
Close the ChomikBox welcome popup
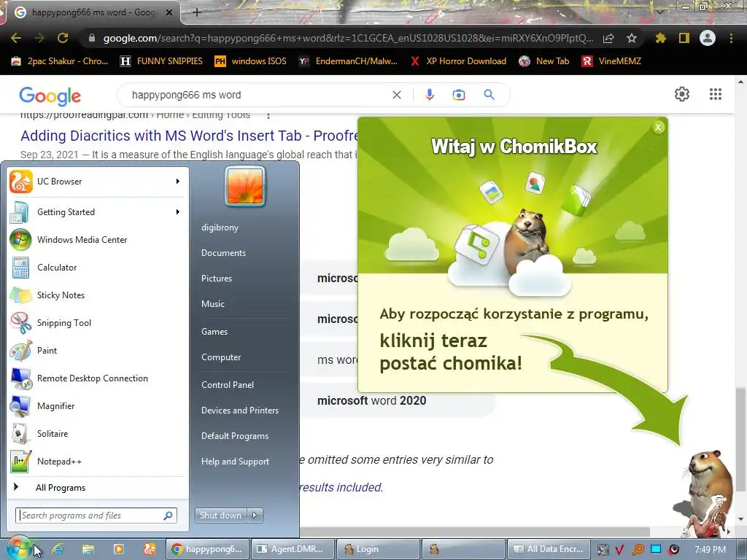pyautogui.click(x=658, y=127)
